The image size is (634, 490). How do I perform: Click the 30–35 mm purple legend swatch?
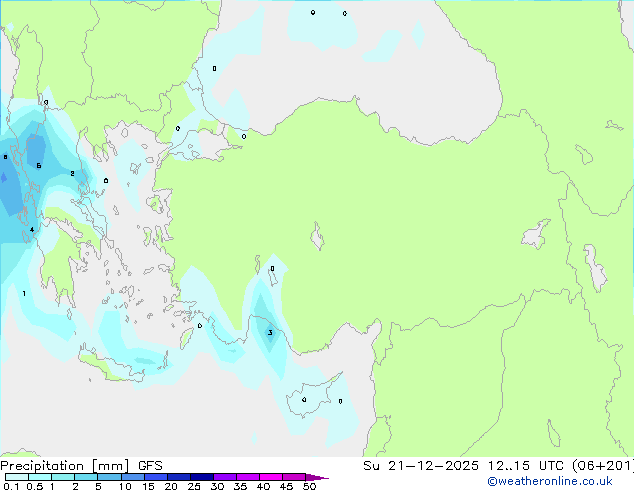point(225,477)
